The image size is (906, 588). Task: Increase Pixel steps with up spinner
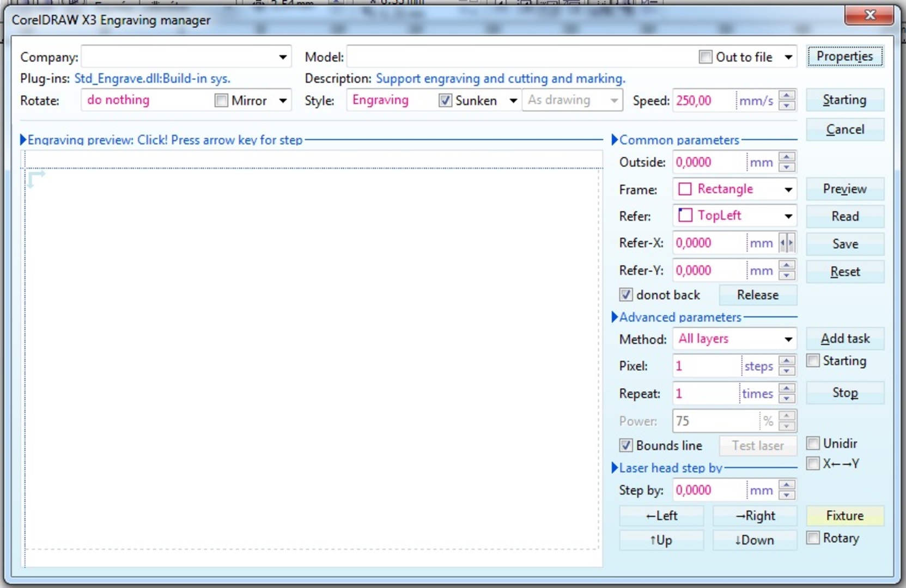point(786,360)
